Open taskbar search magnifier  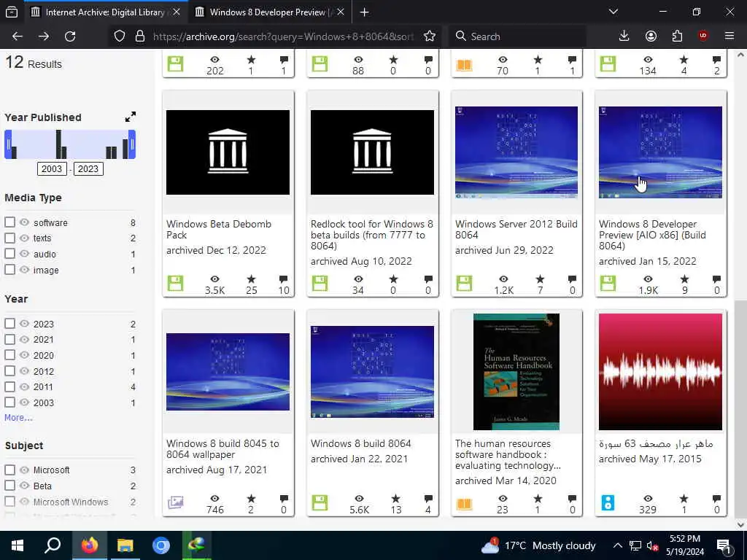coord(53,545)
